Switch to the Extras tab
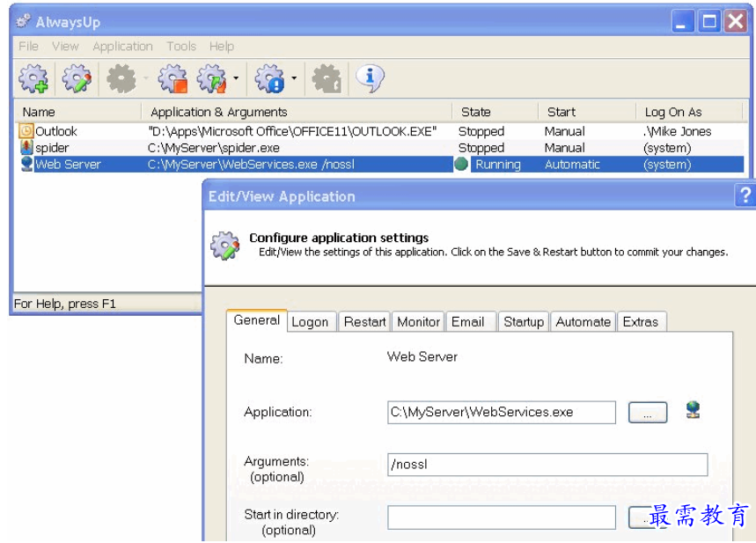This screenshot has width=756, height=543. [x=641, y=321]
